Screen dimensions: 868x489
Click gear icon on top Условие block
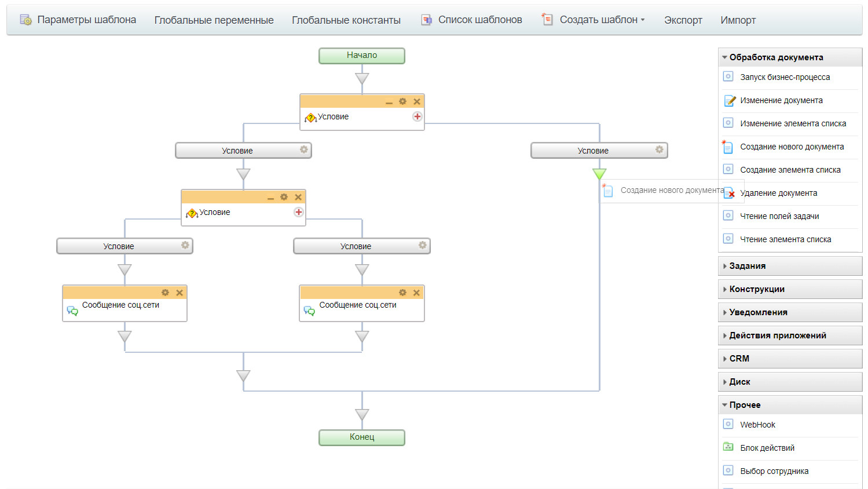pyautogui.click(x=402, y=101)
